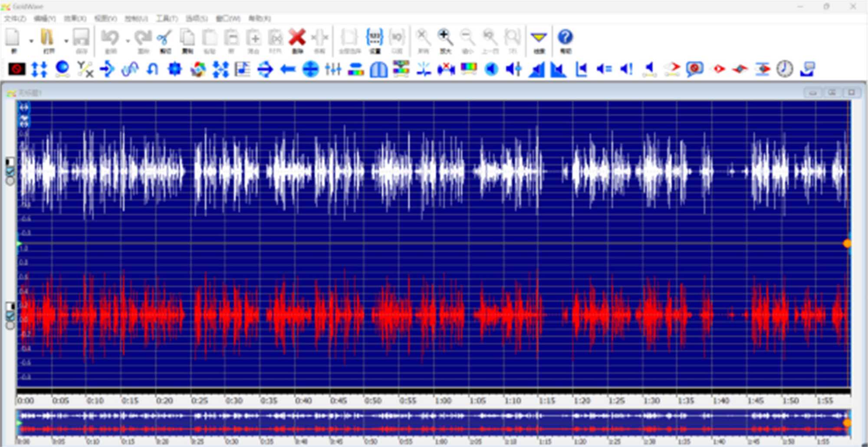The height and width of the screenshot is (447, 868).
Task: Select the radio button beside the white channel
Action: (x=10, y=181)
